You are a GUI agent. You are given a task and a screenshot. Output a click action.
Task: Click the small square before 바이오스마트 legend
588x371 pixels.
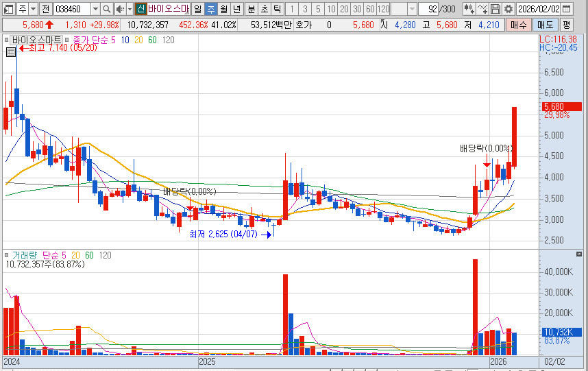[x=6, y=40]
